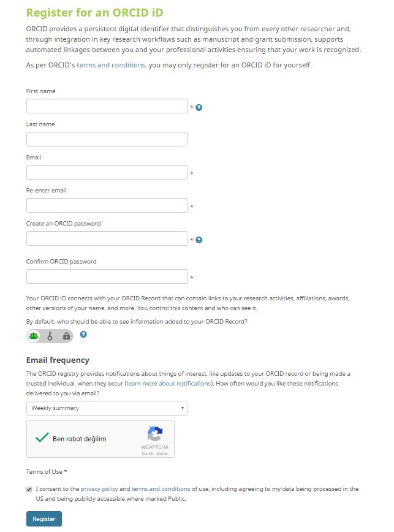Focus the First name input field
Screen dimensions: 394x532
pyautogui.click(x=107, y=106)
